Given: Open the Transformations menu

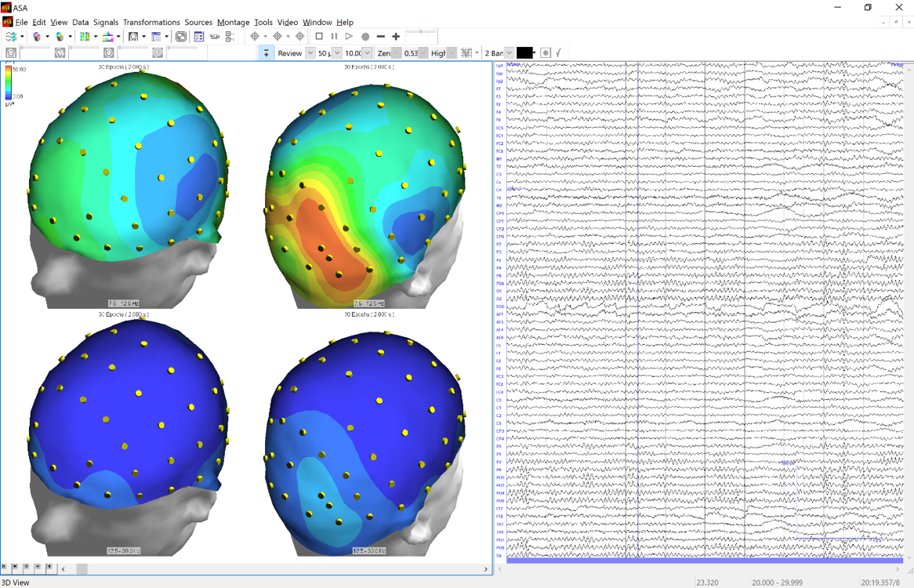Looking at the screenshot, I should [x=151, y=22].
